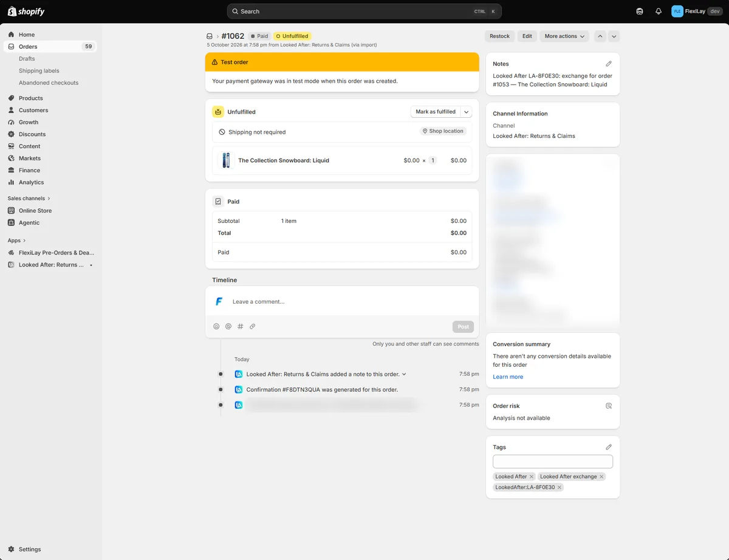Open Drafts under Orders
Image resolution: width=729 pixels, height=560 pixels.
coord(27,59)
